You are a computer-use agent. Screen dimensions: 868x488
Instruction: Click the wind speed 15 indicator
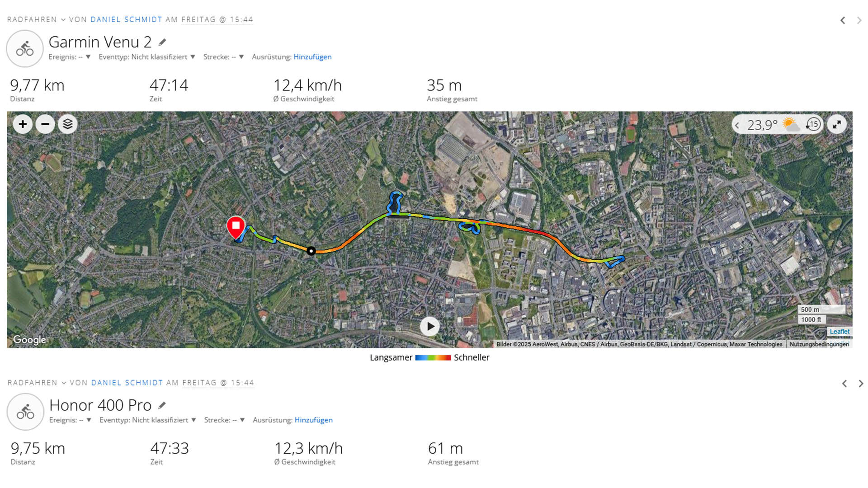pyautogui.click(x=813, y=124)
